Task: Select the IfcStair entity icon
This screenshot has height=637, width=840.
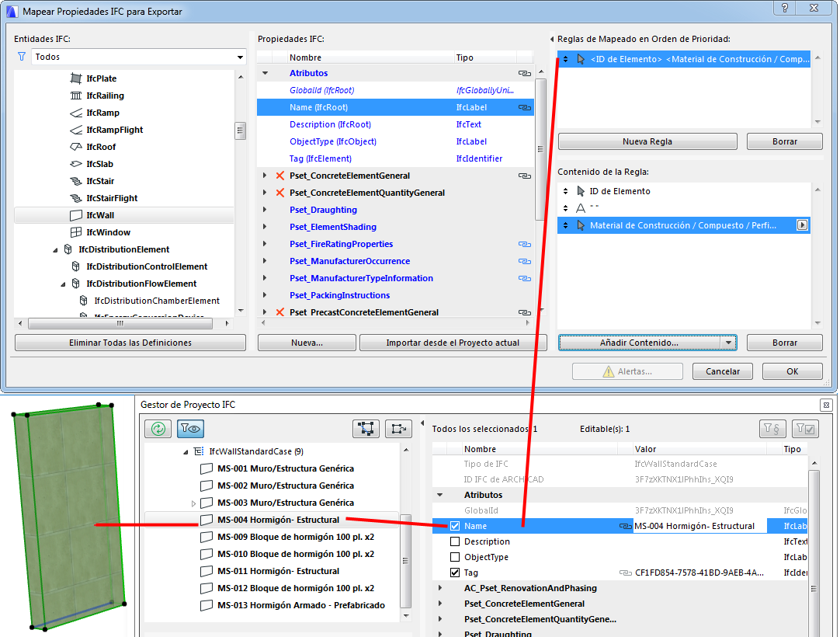Action: point(76,181)
